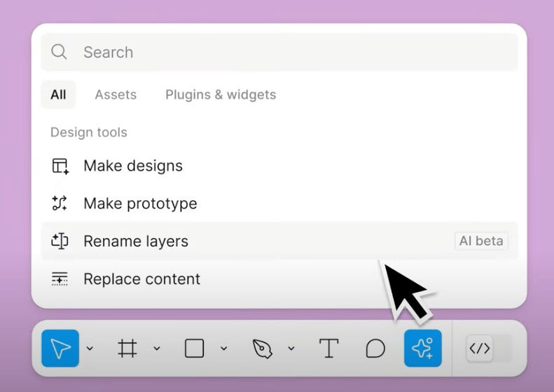Choose Rename layers action
Screen dimensions: 554x392
click(279, 241)
